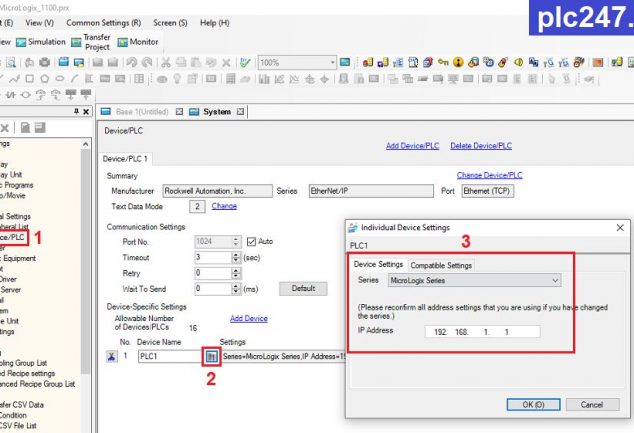Click the Change Device/PLC link
Viewport: 634px width, 433px height.
click(490, 175)
